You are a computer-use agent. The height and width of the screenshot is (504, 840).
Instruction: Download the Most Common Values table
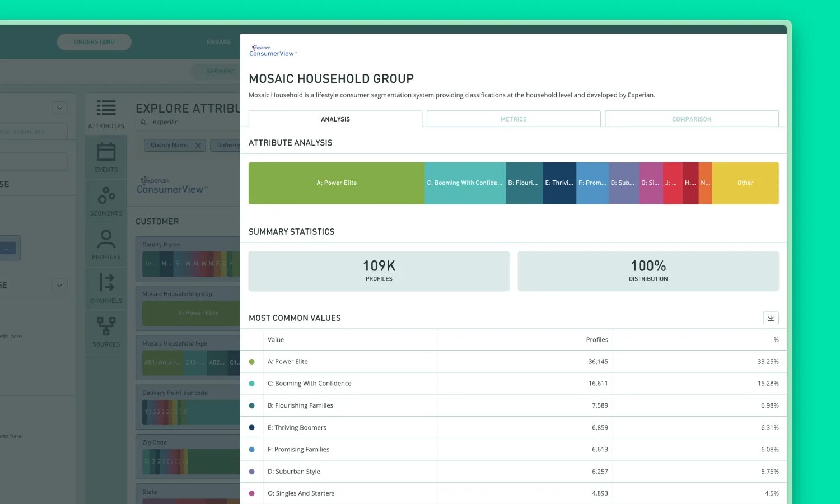(771, 318)
